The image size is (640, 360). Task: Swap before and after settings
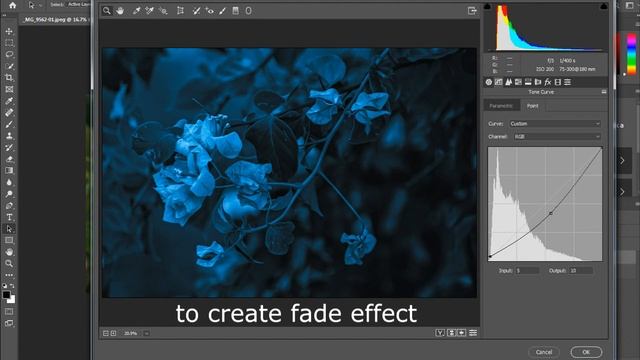tap(451, 333)
